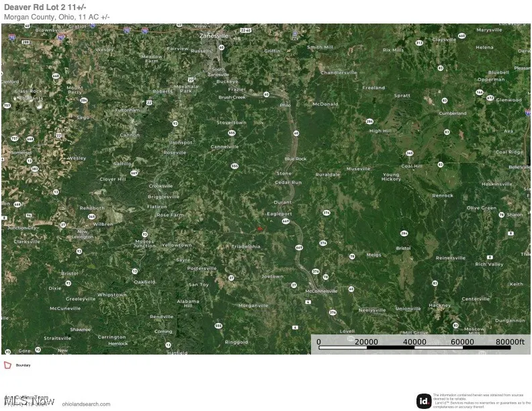Screen dimensions: 532x411
Task: Click Route 22 shield above Fultonham
Action: coord(148,103)
